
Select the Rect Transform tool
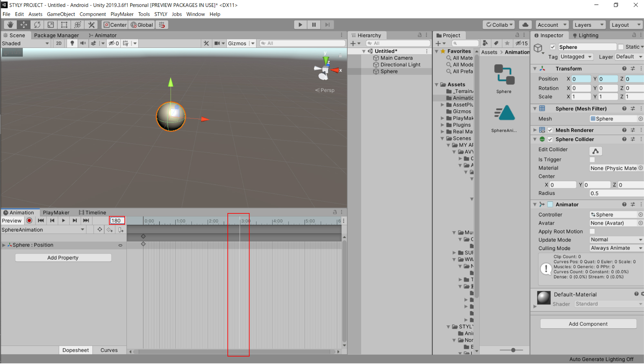tap(64, 25)
